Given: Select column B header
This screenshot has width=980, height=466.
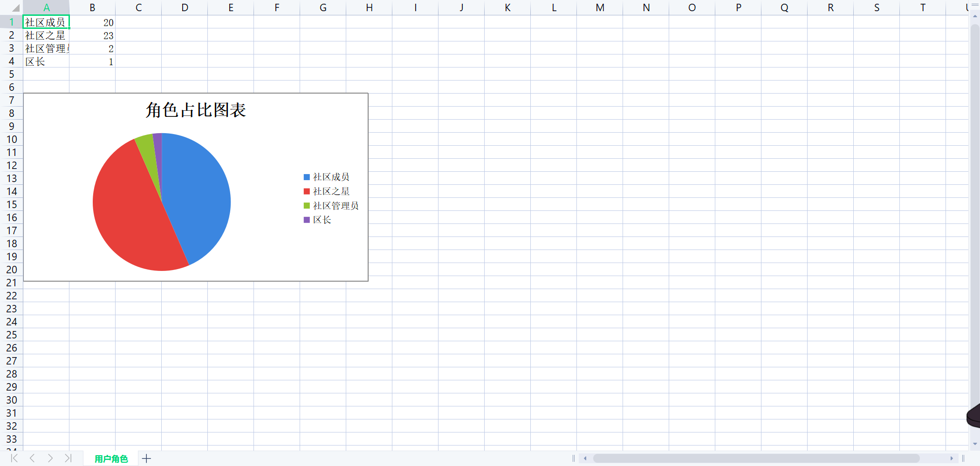Looking at the screenshot, I should [92, 7].
